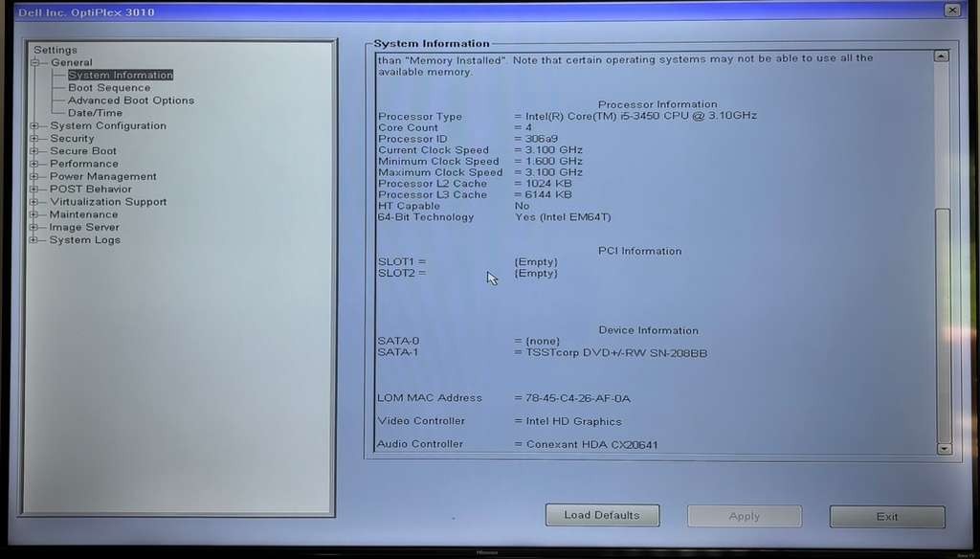
Task: Select Power Management label
Action: [x=103, y=176]
